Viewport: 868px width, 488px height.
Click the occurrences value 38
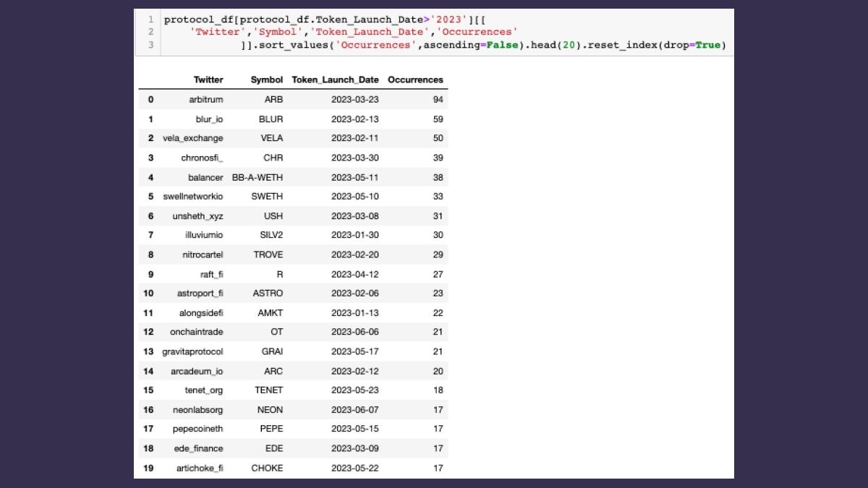[438, 177]
